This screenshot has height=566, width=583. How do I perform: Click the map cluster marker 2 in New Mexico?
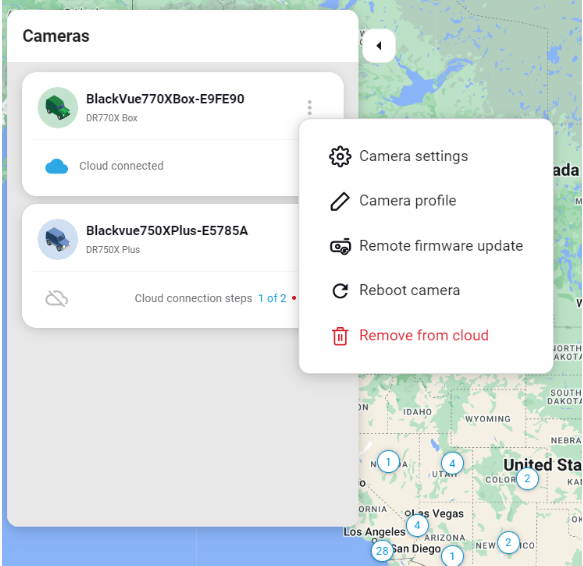pos(508,543)
